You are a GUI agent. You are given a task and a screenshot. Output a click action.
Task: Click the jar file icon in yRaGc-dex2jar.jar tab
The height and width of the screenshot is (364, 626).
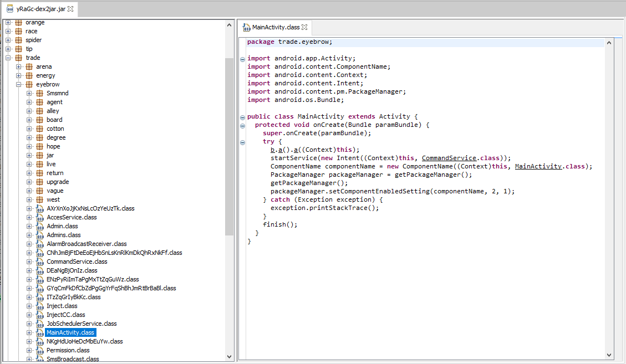(10, 9)
